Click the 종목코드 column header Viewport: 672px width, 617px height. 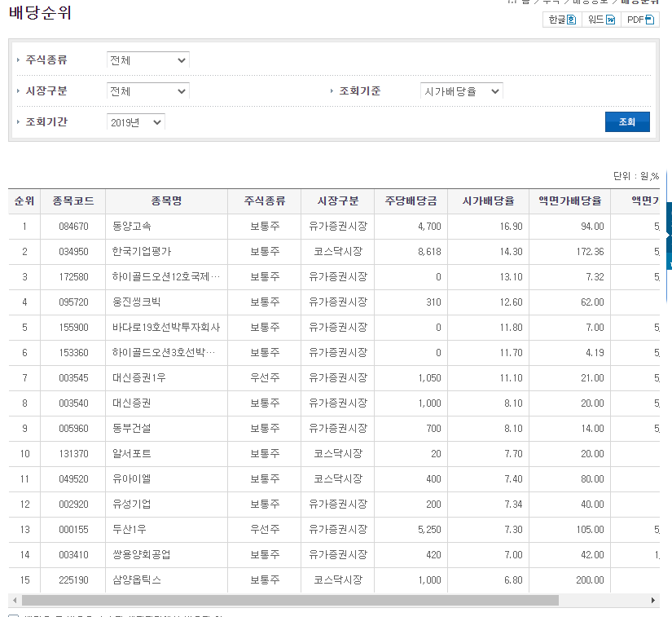tap(73, 201)
